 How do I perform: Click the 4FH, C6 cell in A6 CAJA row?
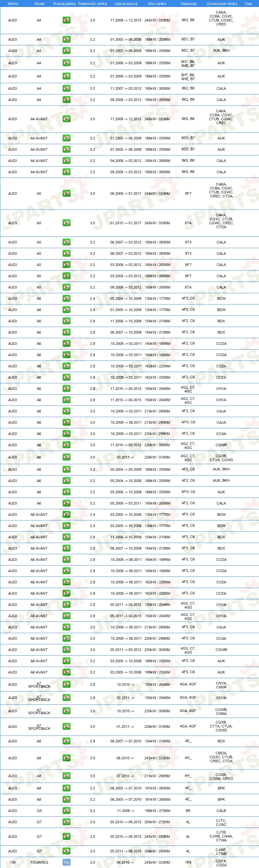coord(188,422)
